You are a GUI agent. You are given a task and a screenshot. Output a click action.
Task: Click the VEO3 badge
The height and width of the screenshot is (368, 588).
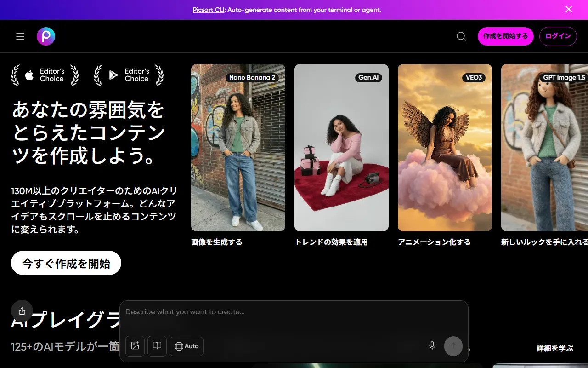point(474,77)
